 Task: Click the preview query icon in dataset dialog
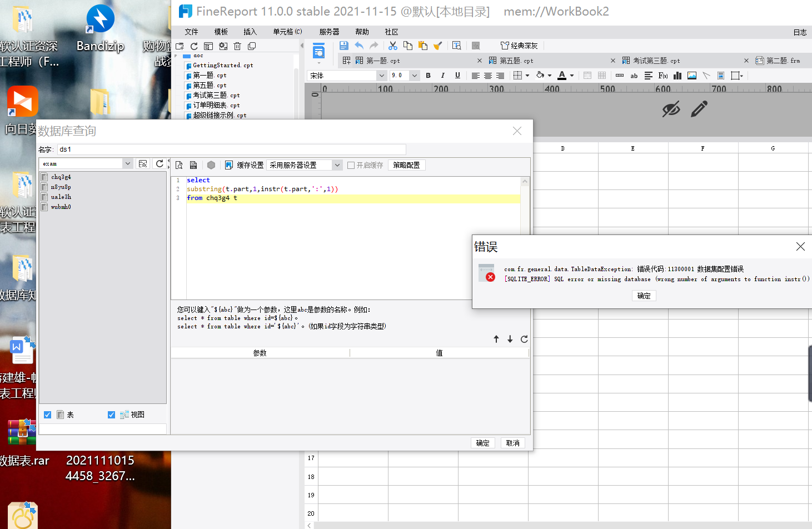coord(179,165)
